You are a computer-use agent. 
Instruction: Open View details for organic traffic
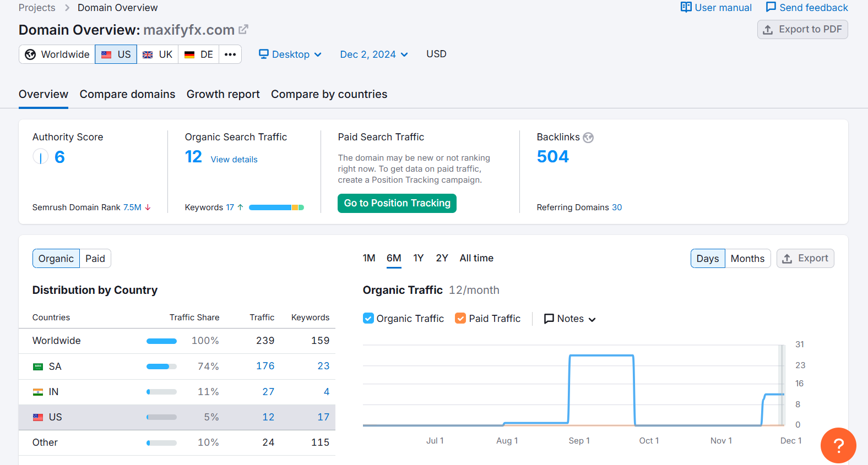tap(234, 160)
